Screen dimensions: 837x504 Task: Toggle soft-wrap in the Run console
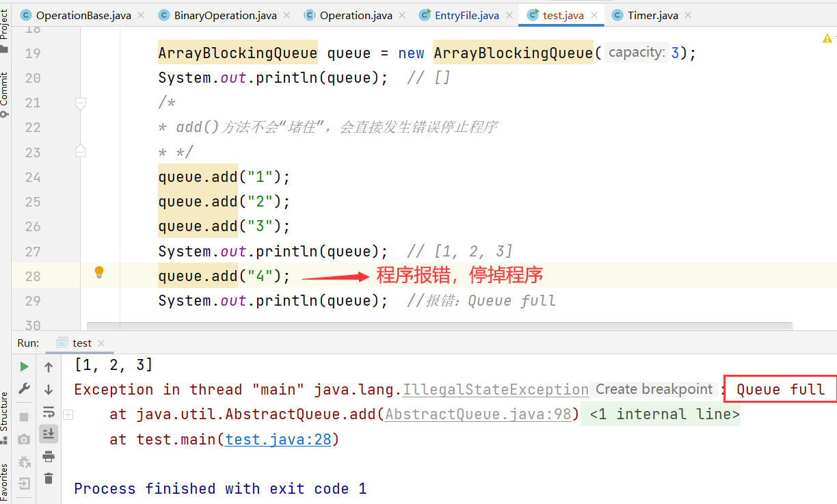tap(49, 412)
